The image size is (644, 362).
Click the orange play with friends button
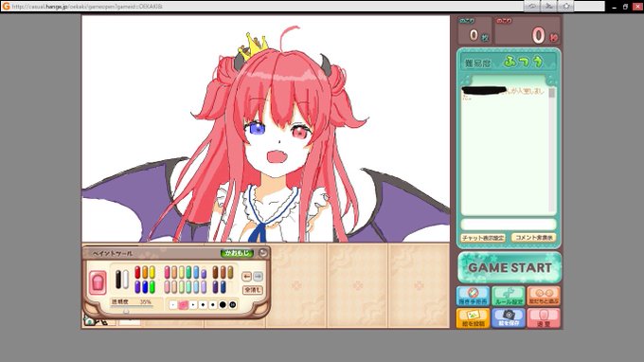pos(544,296)
